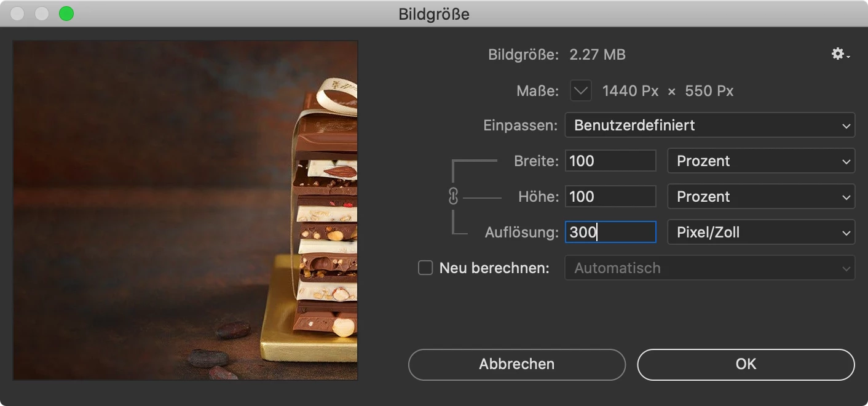The height and width of the screenshot is (406, 868).
Task: Click the gray minimize window button
Action: coord(42,14)
